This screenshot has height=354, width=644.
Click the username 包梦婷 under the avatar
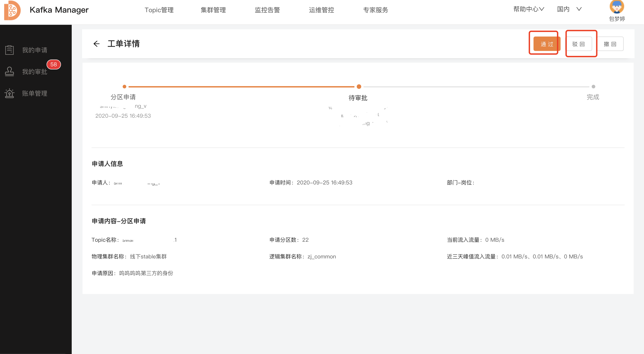617,19
